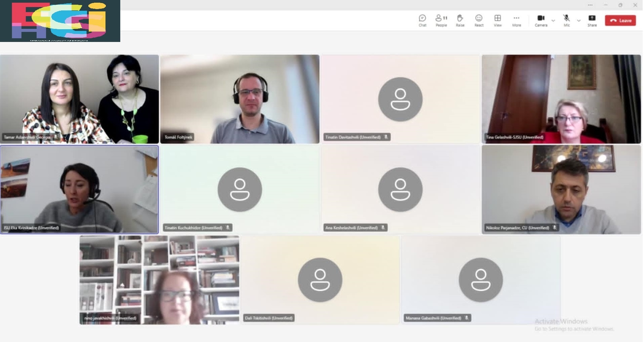
Task: Open the More actions menu
Action: pos(516,20)
